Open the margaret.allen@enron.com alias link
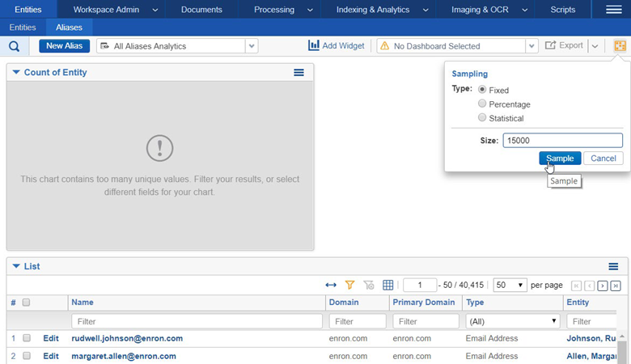This screenshot has height=364, width=631. (124, 356)
